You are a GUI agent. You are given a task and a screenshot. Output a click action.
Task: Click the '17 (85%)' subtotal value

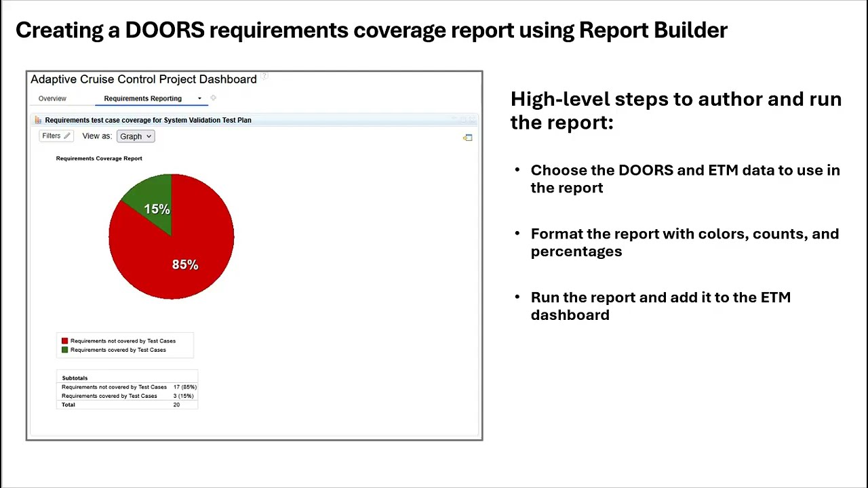184,387
